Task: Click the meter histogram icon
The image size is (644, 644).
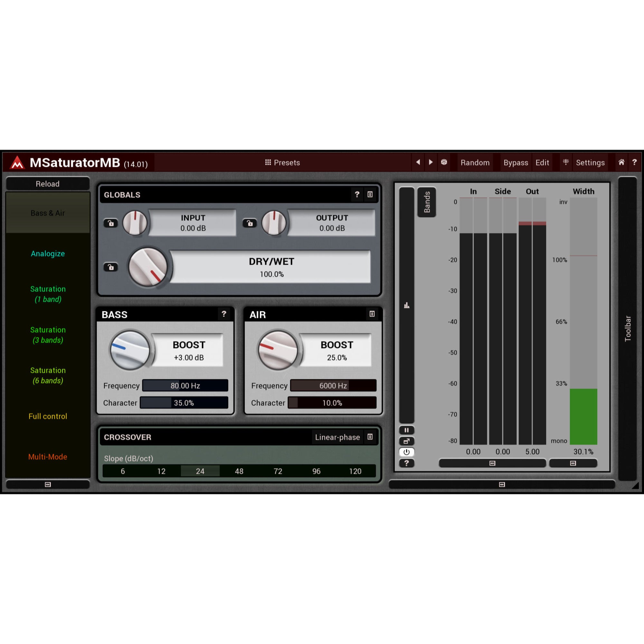Action: 407,305
